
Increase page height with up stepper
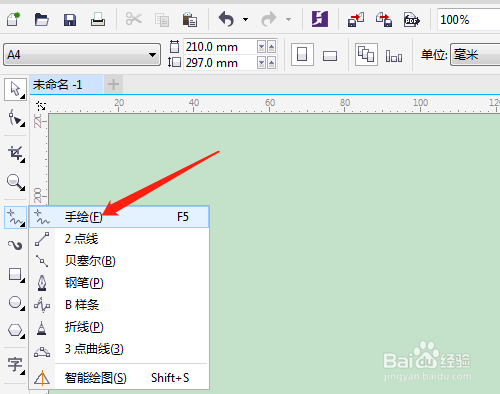pos(272,62)
